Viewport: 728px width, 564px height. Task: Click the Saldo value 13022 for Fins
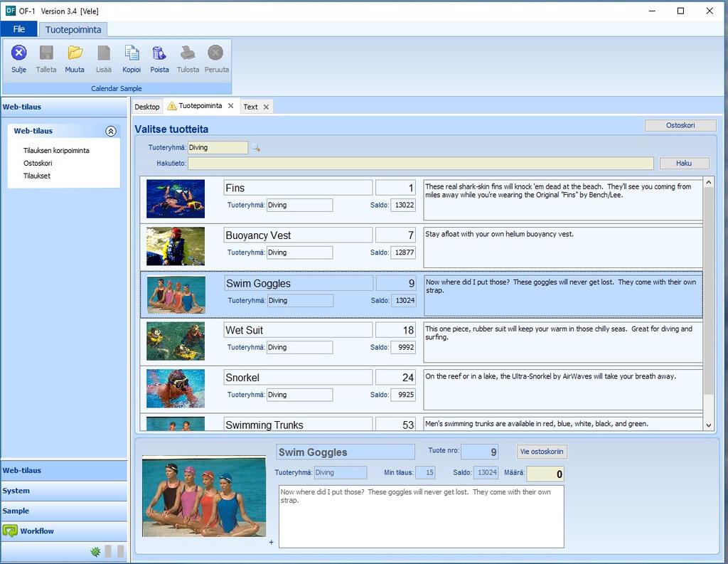click(x=403, y=205)
